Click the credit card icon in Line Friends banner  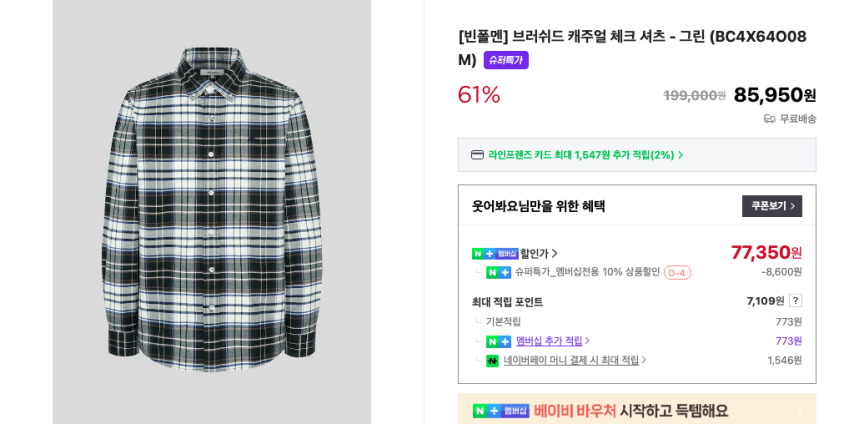[477, 155]
